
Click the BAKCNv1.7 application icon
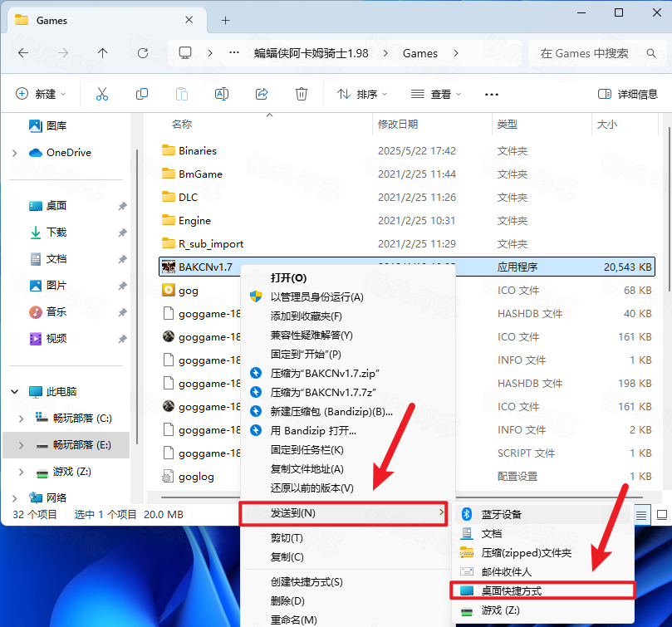(x=169, y=267)
